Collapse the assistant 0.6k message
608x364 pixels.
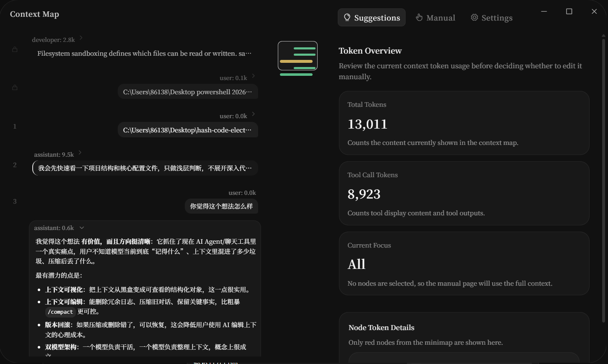(x=82, y=228)
